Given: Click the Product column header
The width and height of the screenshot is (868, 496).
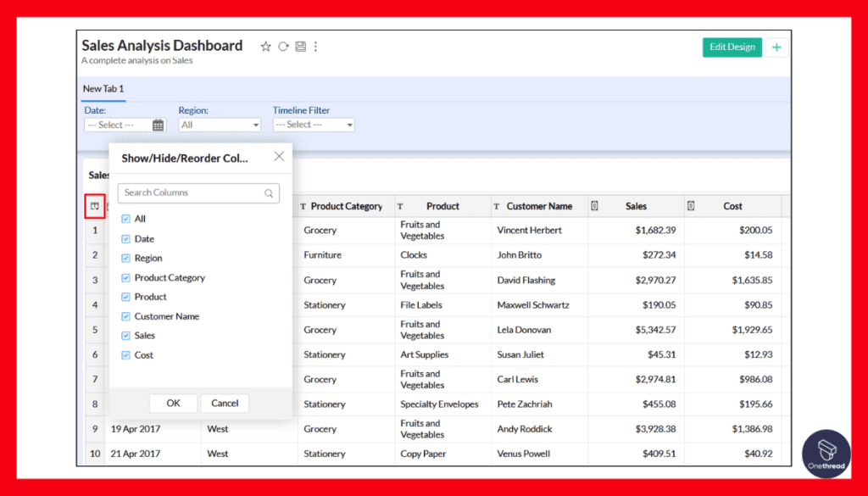Looking at the screenshot, I should click(442, 206).
